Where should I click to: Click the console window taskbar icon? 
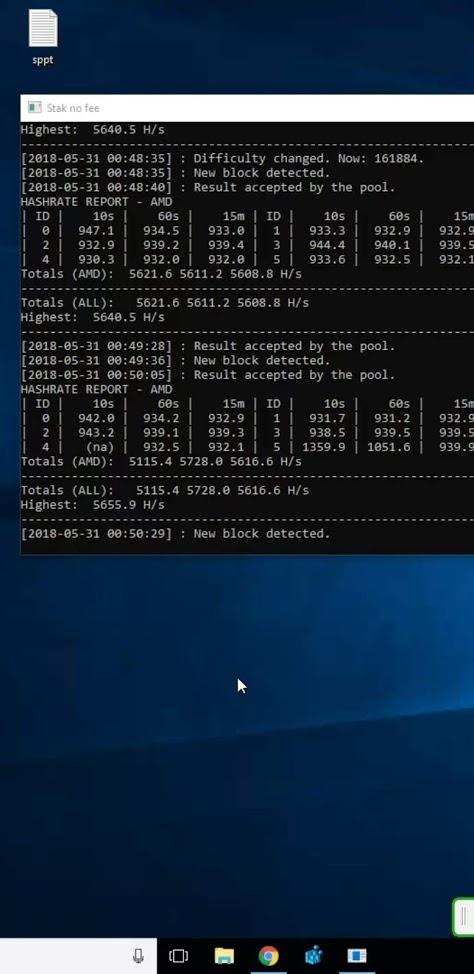pos(357,956)
